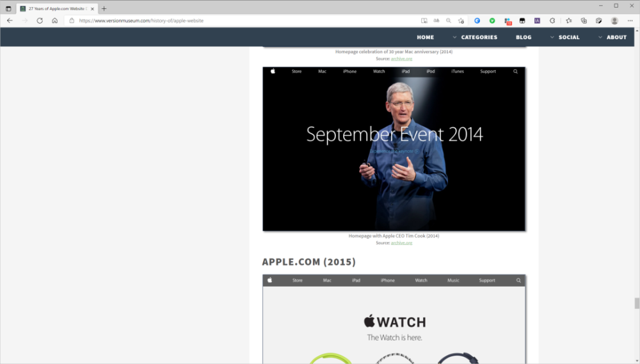Expand the CATEGORIES dropdown menu
Viewport: 640px width, 364px height.
pos(475,37)
